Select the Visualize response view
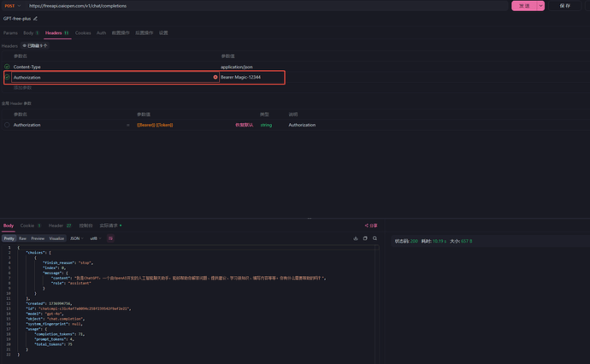 click(x=56, y=238)
